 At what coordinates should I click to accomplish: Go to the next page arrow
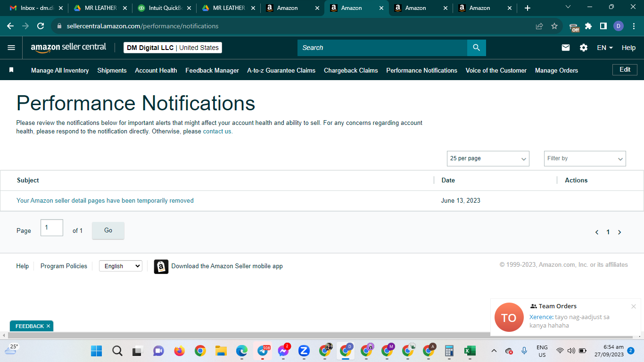[619, 232]
